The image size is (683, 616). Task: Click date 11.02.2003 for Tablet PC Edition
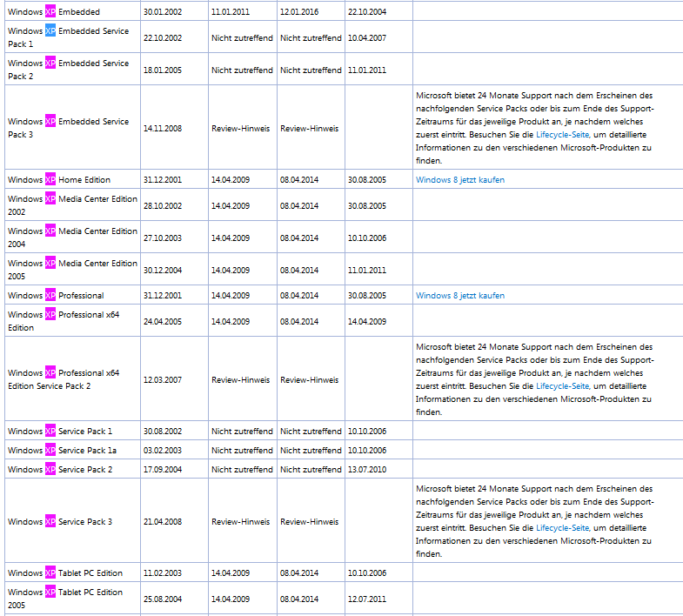pos(163,573)
